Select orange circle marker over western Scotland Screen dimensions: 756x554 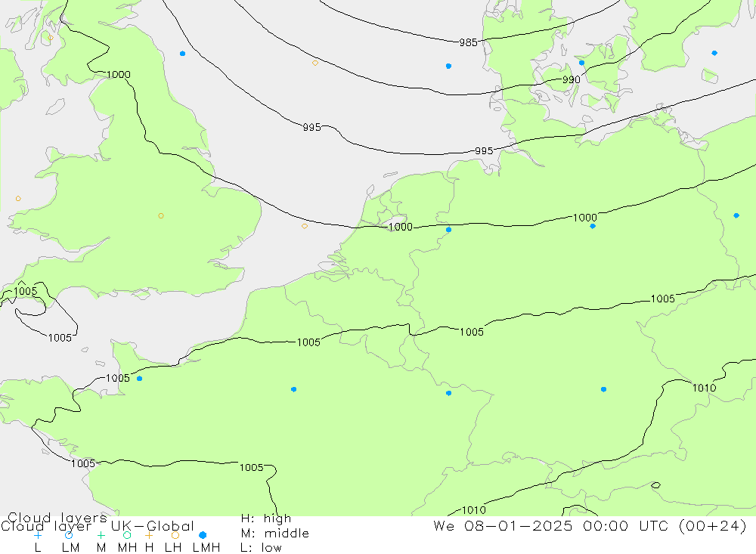coord(51,38)
